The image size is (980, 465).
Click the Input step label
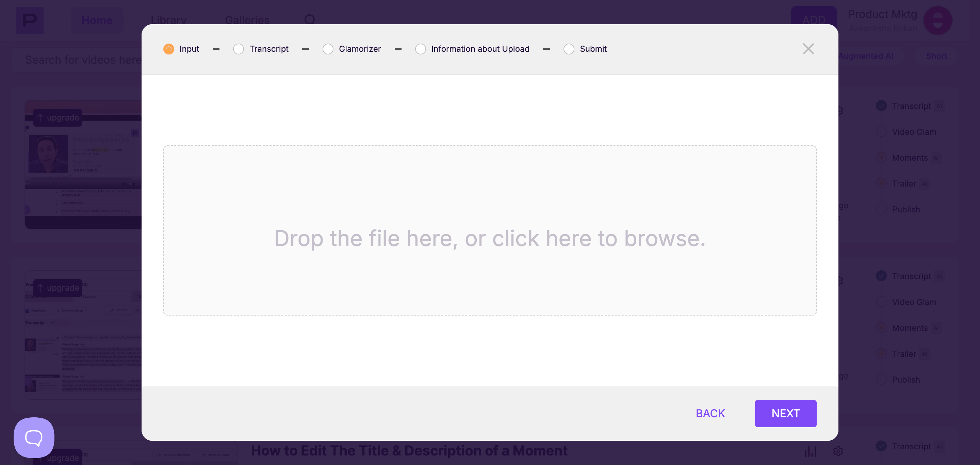(x=189, y=49)
